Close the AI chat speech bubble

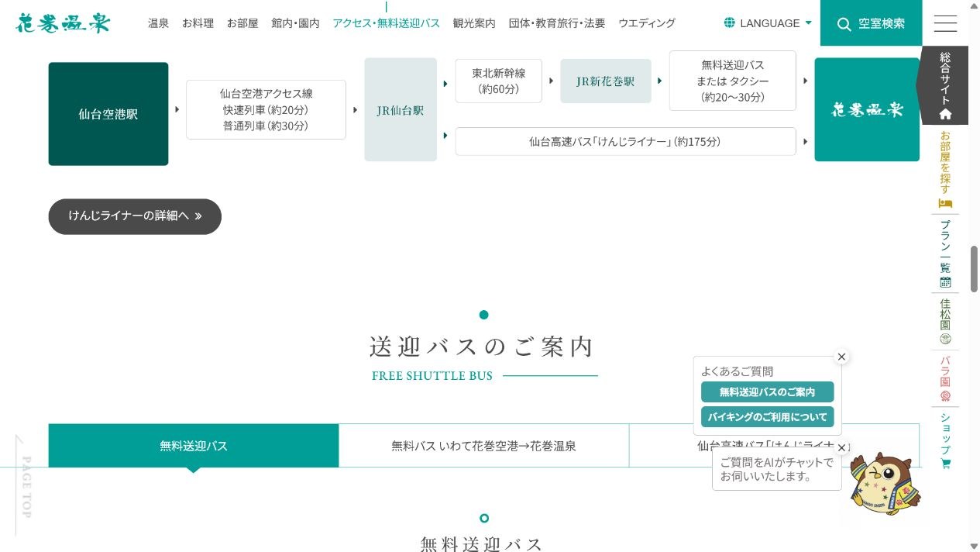[841, 447]
